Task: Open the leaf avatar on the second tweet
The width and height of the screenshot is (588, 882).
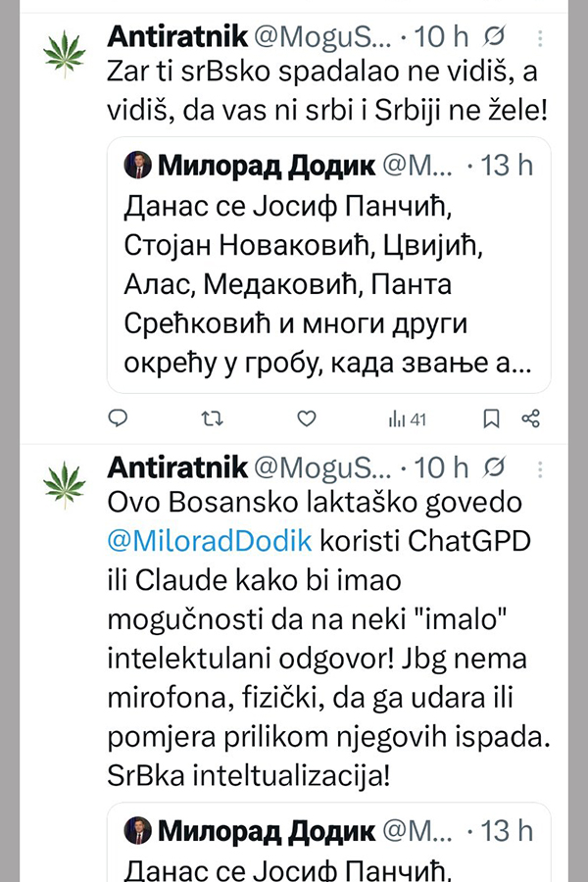Action: pos(66,484)
